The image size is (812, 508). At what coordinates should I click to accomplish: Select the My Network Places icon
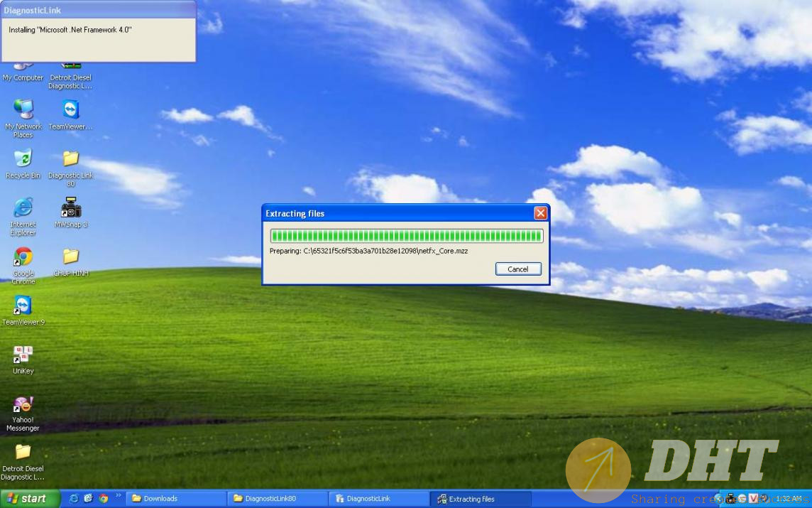coord(23,110)
